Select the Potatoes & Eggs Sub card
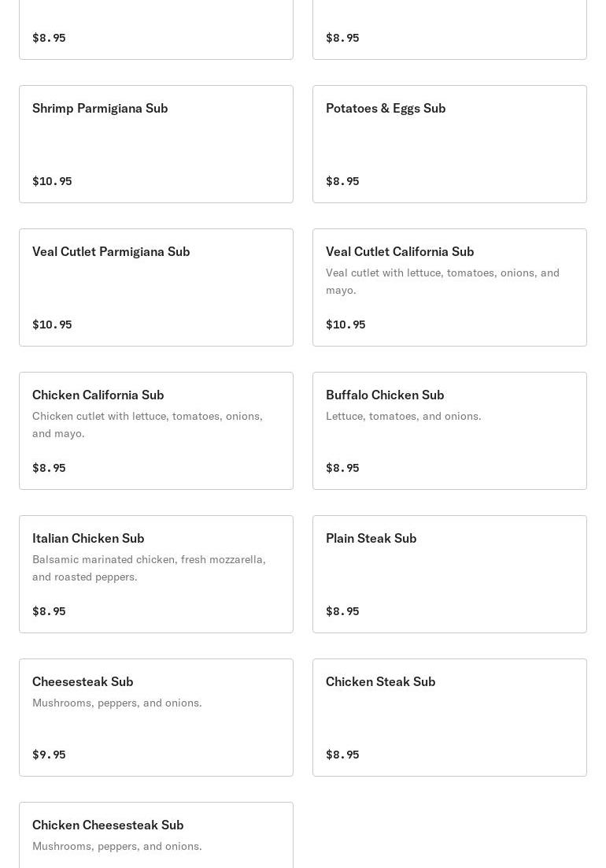This screenshot has width=606, height=868. click(x=449, y=144)
